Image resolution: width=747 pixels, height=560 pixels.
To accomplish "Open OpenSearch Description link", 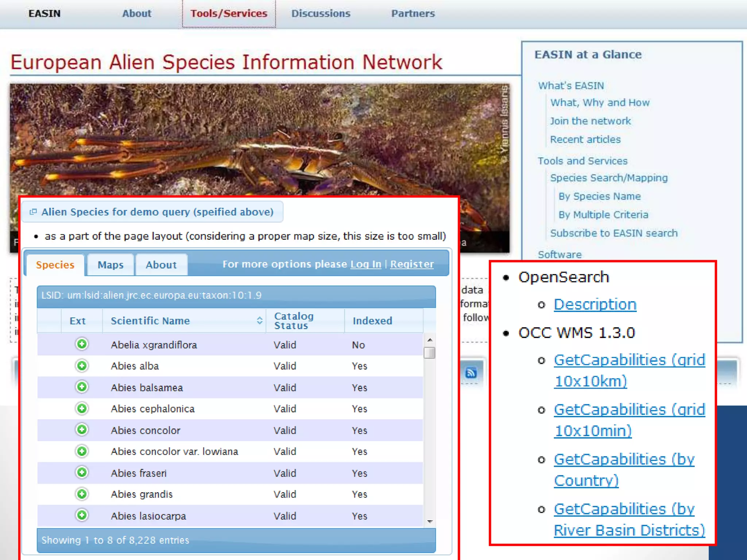I will [x=595, y=304].
